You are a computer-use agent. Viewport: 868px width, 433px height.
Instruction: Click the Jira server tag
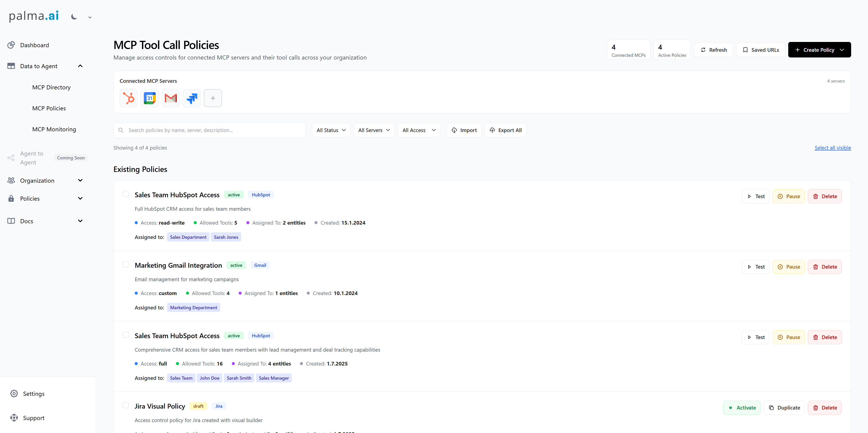coord(219,406)
